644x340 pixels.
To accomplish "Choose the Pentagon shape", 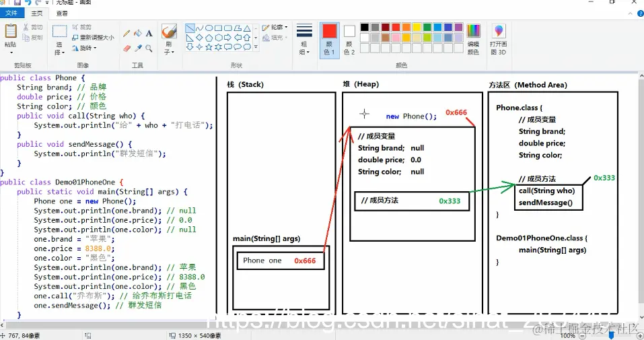I will pos(209,38).
